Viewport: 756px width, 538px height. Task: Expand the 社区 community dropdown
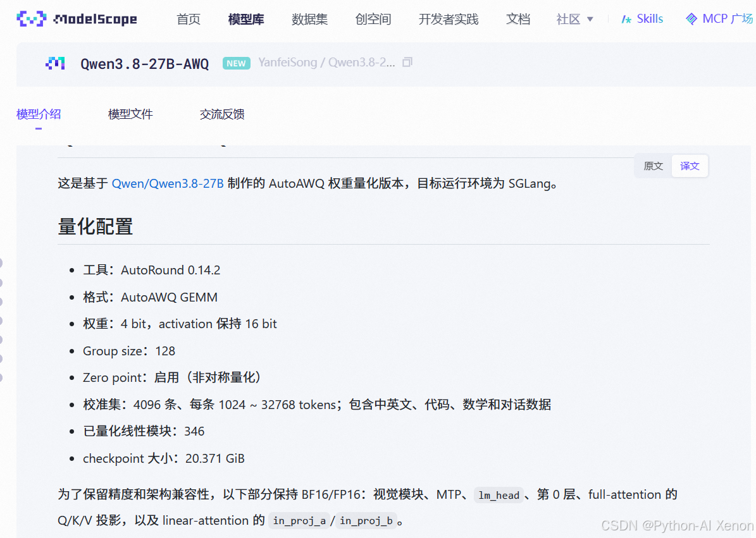(574, 19)
